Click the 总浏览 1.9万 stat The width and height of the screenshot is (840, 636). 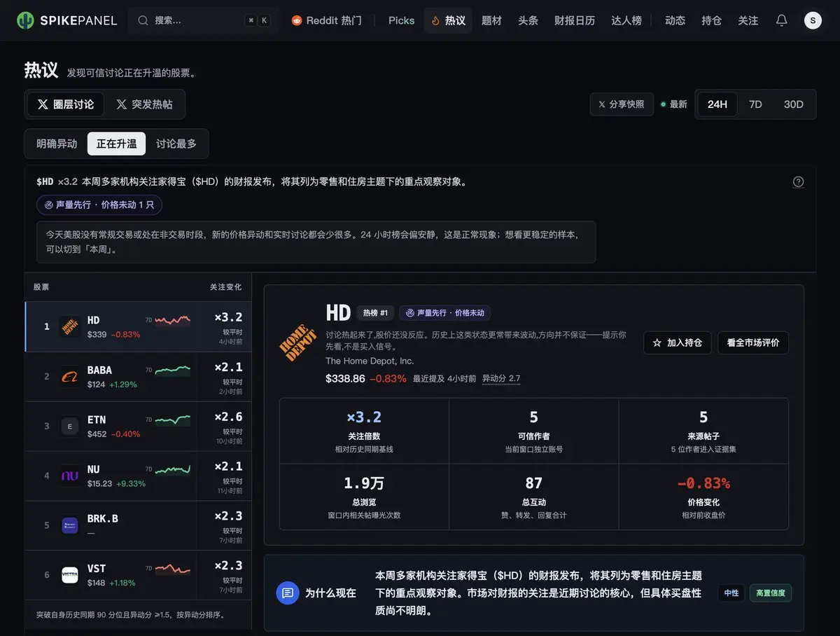click(364, 497)
